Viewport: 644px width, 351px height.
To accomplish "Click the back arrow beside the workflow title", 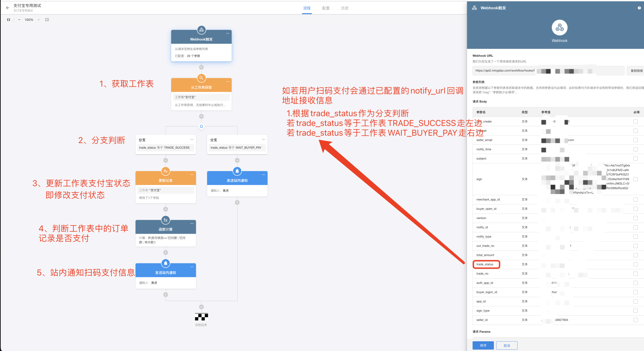I will (x=7, y=8).
